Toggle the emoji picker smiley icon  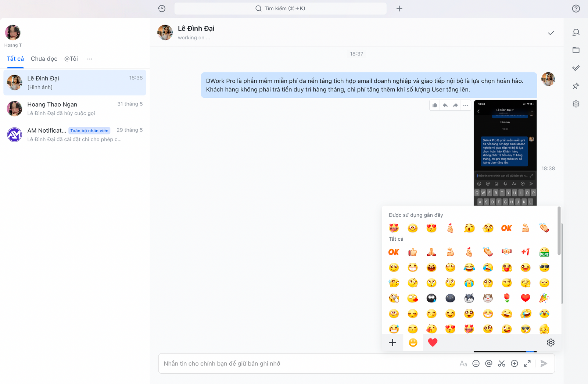point(476,363)
